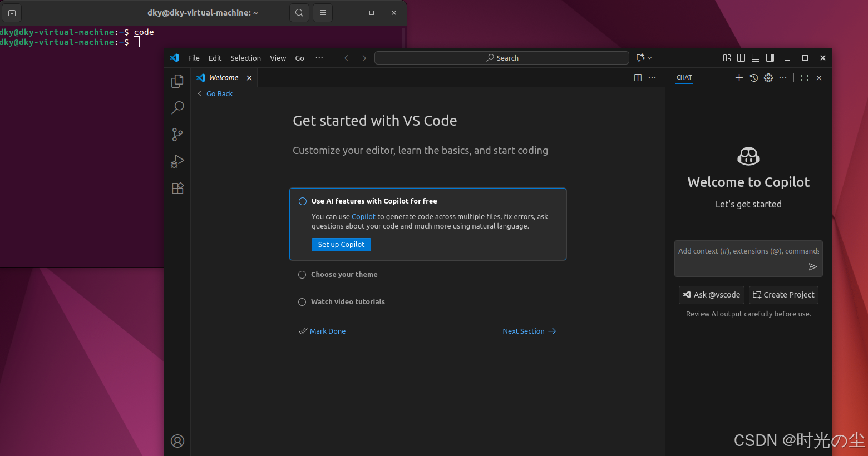The width and height of the screenshot is (868, 456).
Task: Toggle the primary side bar
Action: pos(741,58)
